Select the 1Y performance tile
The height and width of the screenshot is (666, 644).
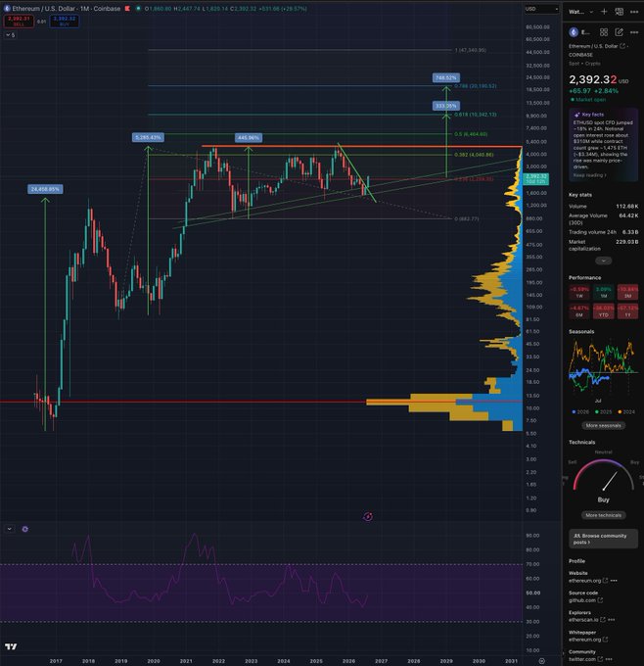point(628,311)
